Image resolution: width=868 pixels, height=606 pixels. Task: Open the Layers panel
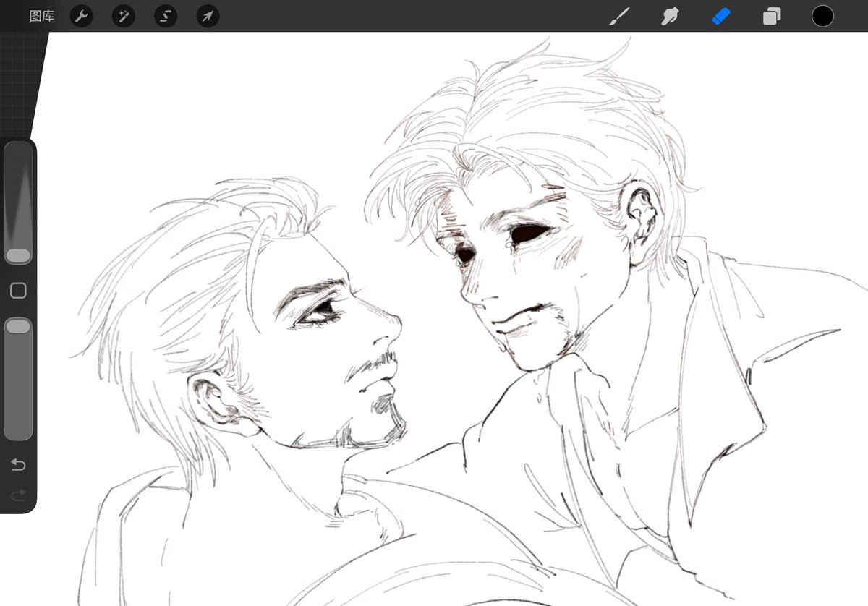(x=772, y=16)
